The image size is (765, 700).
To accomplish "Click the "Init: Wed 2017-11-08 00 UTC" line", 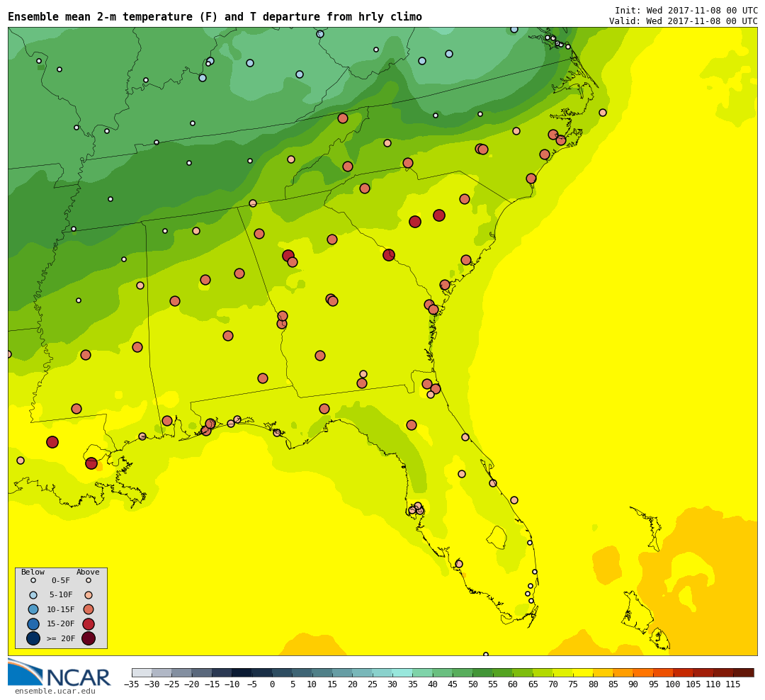I will click(x=686, y=10).
